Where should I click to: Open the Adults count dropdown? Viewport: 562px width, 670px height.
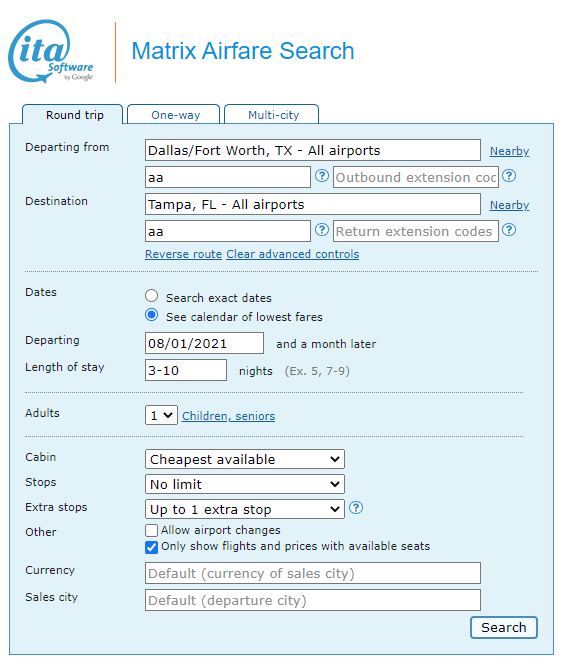[161, 415]
